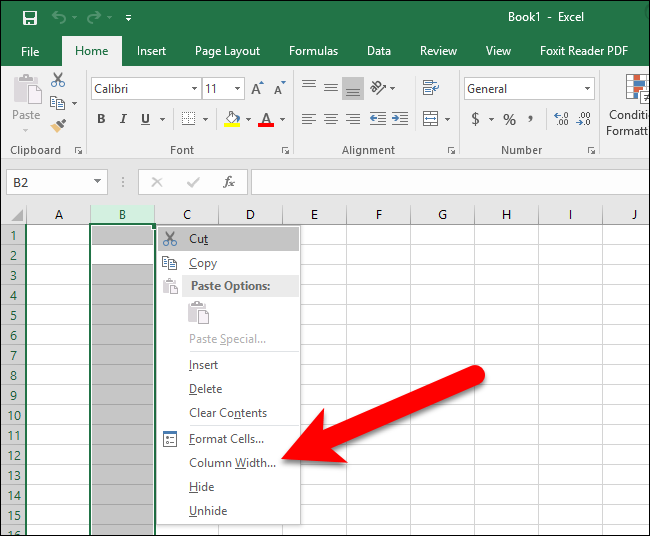Choose Unhide from the context menu
Image resolution: width=650 pixels, height=536 pixels.
coord(228,511)
